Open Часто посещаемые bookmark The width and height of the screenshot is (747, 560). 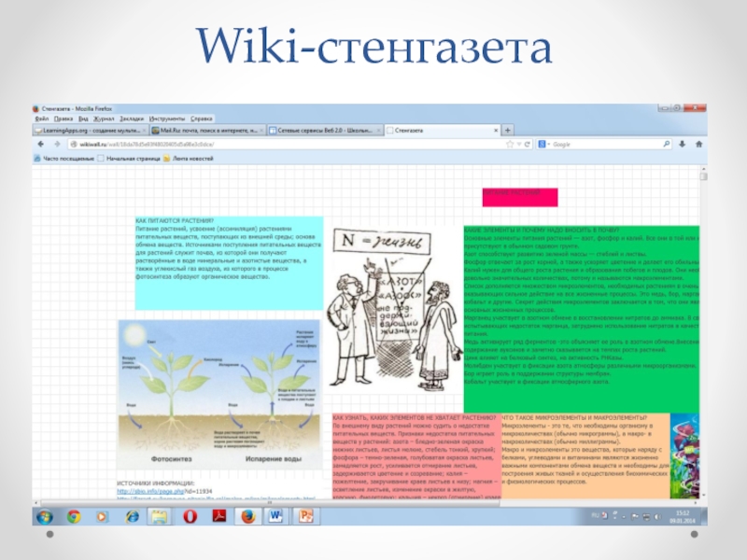click(63, 159)
